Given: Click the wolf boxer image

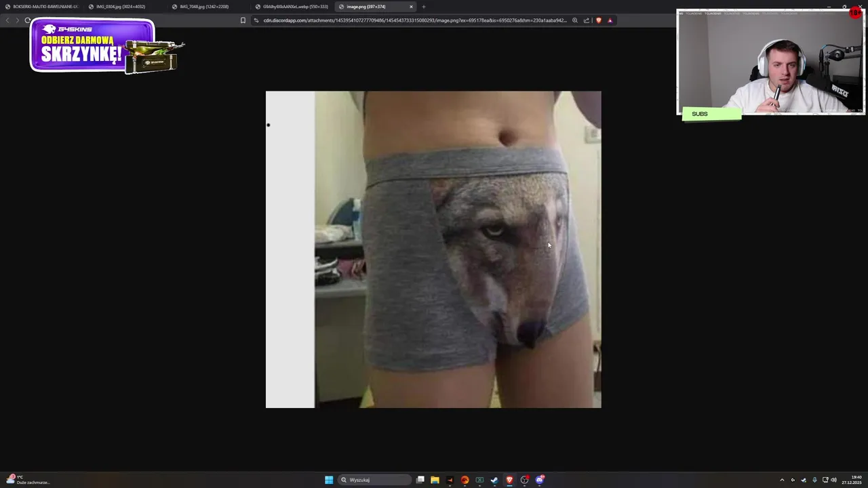Looking at the screenshot, I should [433, 249].
